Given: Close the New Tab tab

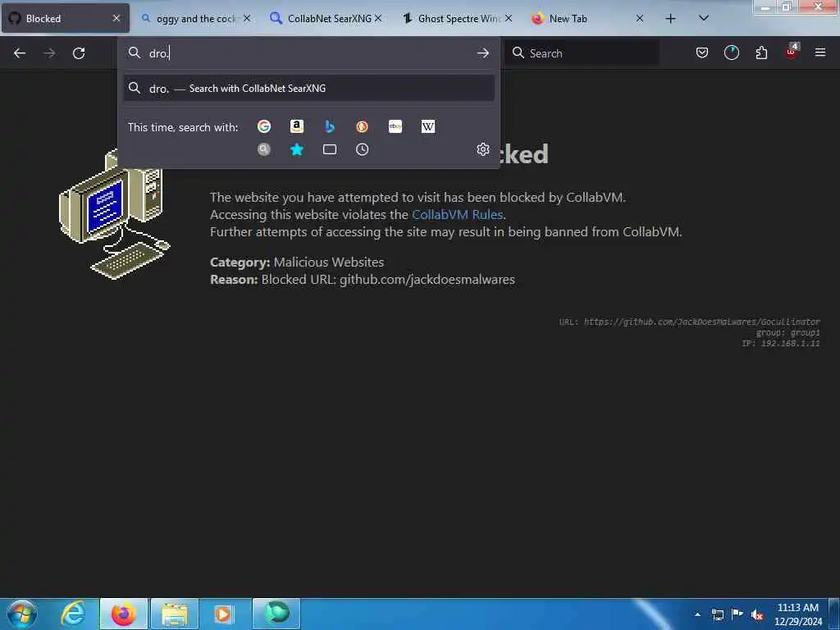Looking at the screenshot, I should [640, 18].
